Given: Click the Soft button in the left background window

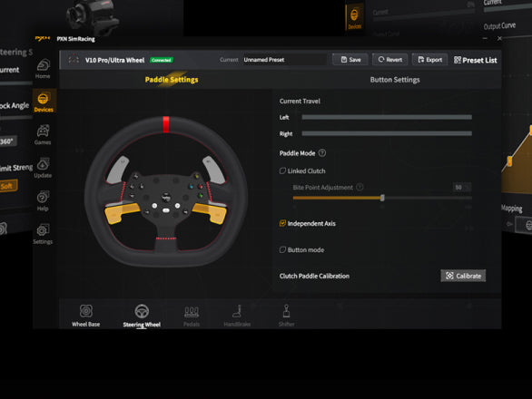Looking at the screenshot, I should tap(7, 186).
